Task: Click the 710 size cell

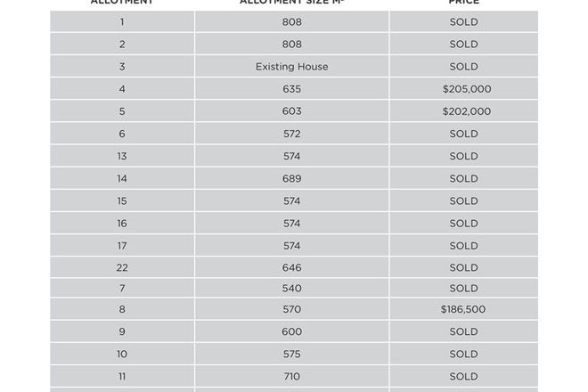Action: tap(291, 377)
